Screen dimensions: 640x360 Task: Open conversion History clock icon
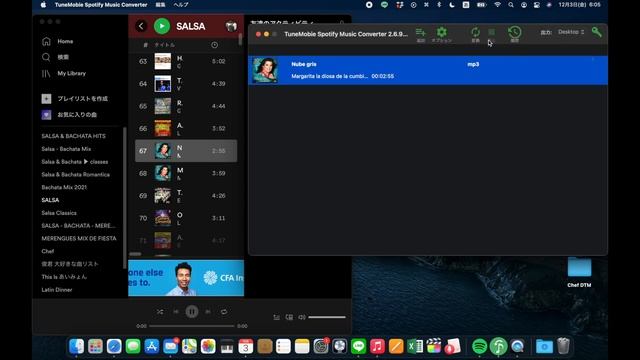514,32
